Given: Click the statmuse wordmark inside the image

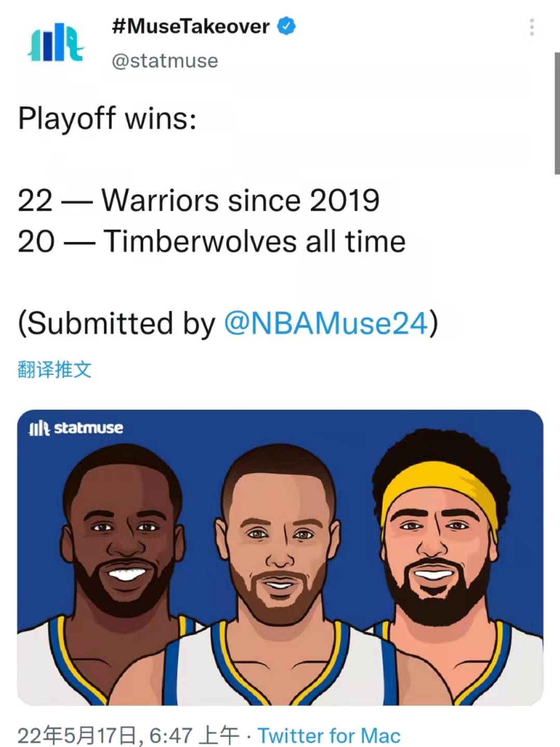Looking at the screenshot, I should [x=88, y=428].
